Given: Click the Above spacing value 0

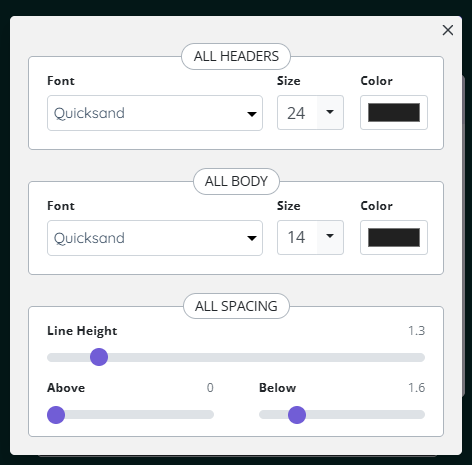Looking at the screenshot, I should (210, 388).
